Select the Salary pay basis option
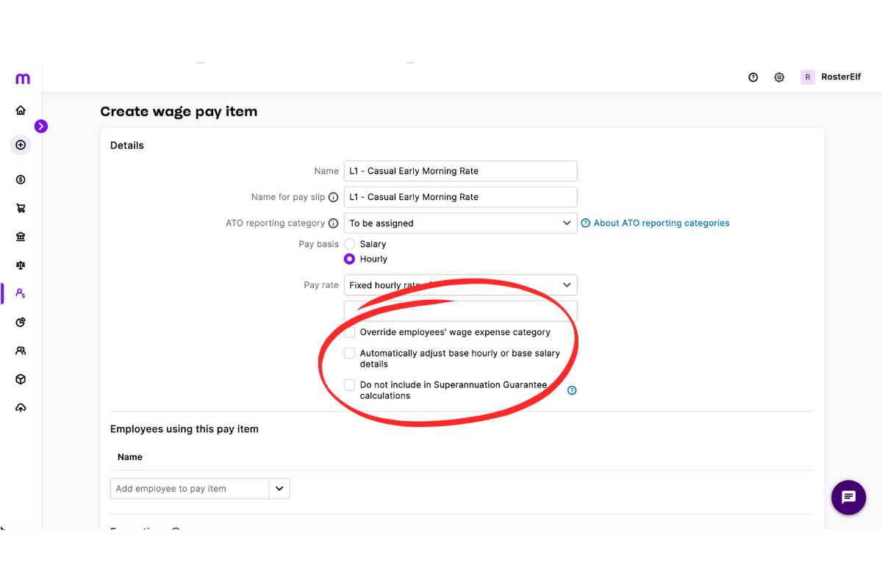882x588 pixels. pos(349,243)
